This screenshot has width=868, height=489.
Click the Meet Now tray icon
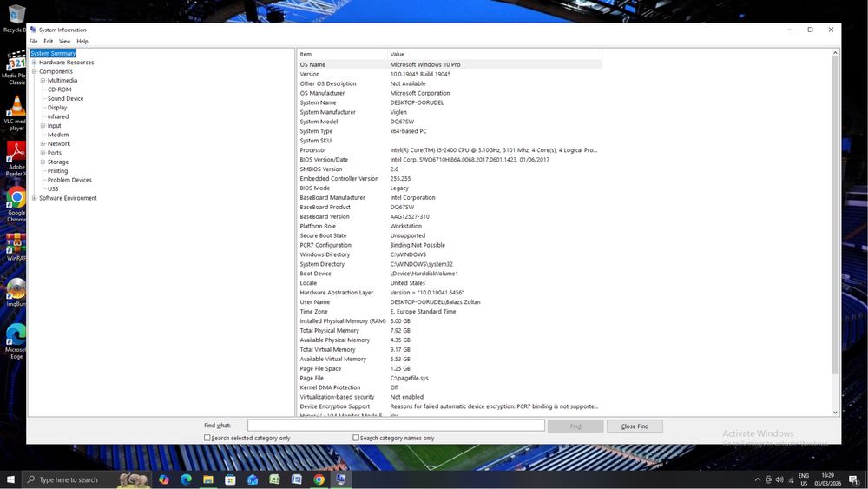coord(768,480)
